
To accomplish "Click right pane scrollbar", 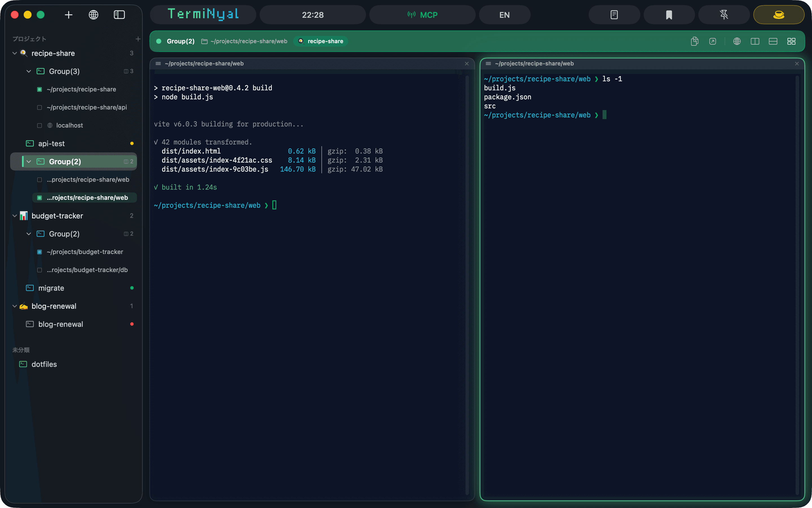I will 797,285.
